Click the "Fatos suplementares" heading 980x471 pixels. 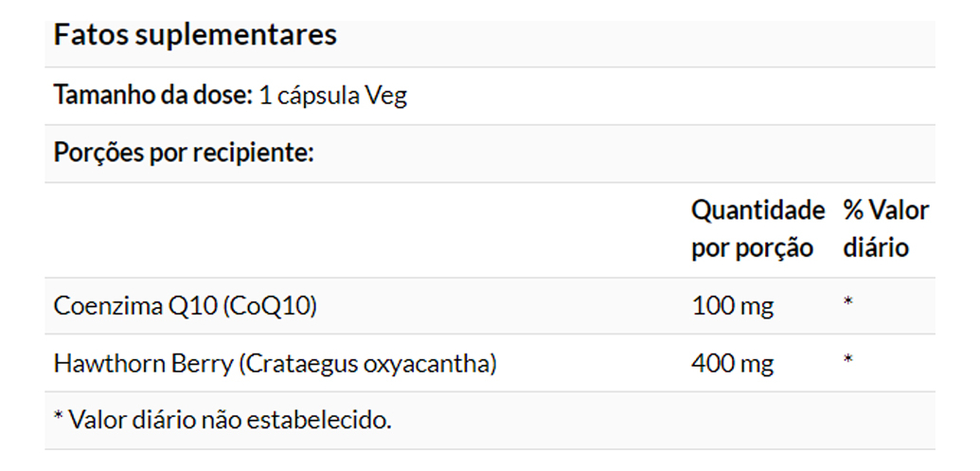pos(195,36)
